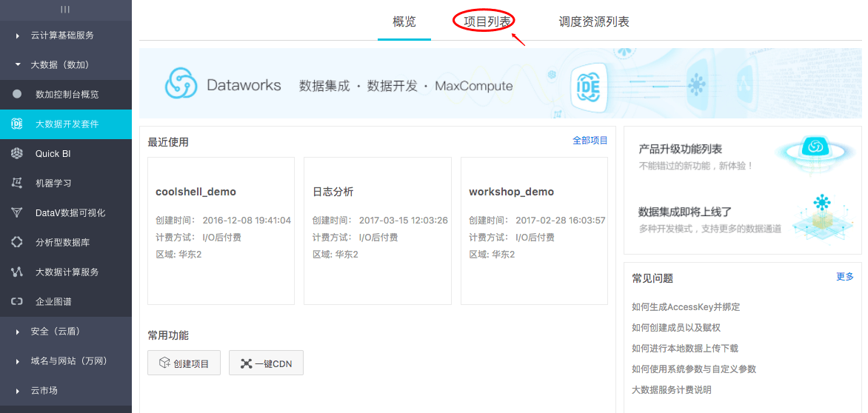Screen dimensions: 868x413
Task: Open the 调度资源列表 tab
Action: [x=594, y=22]
